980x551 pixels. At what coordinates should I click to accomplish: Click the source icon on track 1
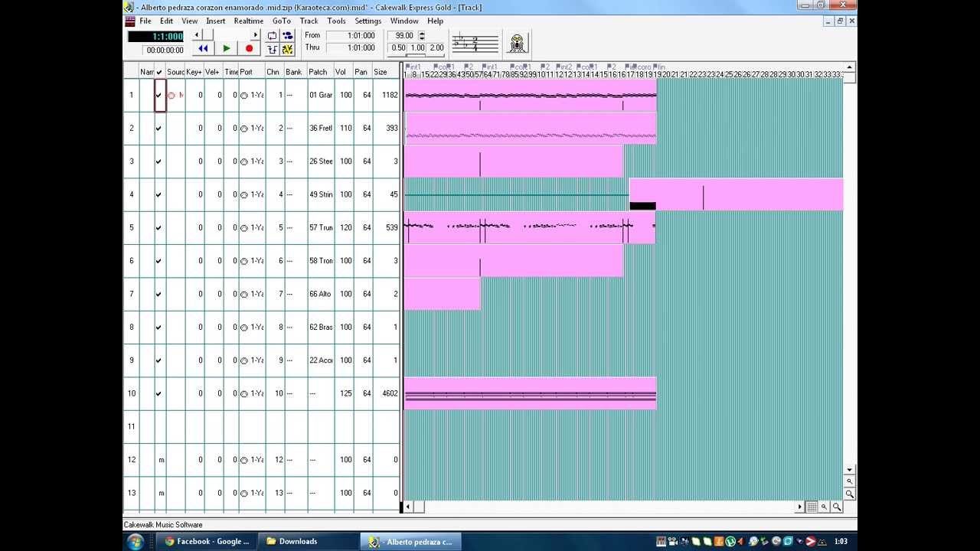click(x=171, y=96)
